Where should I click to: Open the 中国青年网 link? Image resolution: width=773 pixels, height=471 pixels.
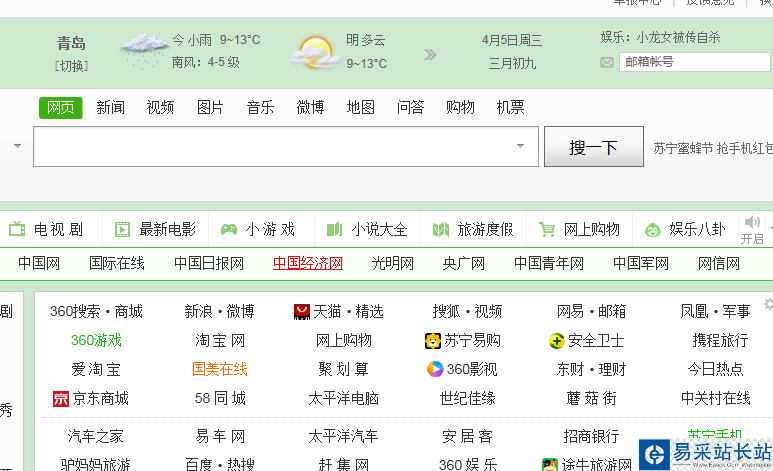click(549, 263)
